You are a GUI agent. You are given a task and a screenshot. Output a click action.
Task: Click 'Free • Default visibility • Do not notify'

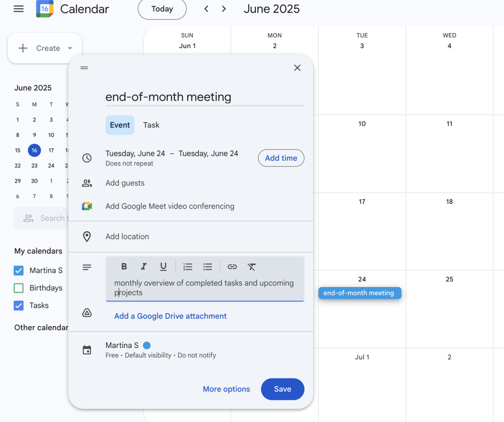tap(161, 355)
